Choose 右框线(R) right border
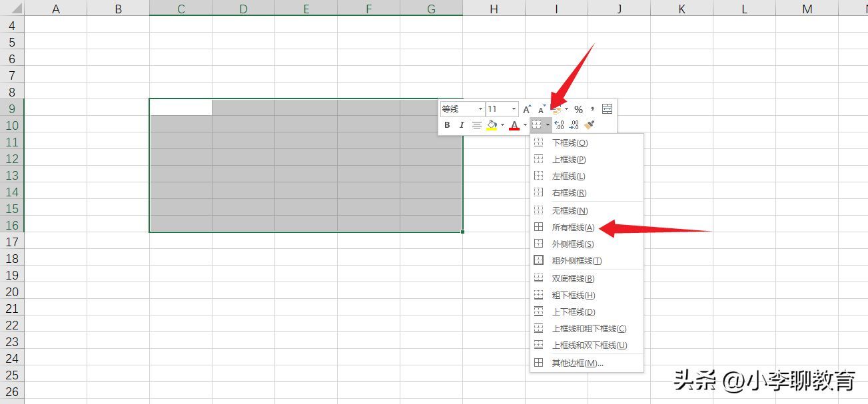Viewport: 868px width, 404px height. (x=587, y=192)
